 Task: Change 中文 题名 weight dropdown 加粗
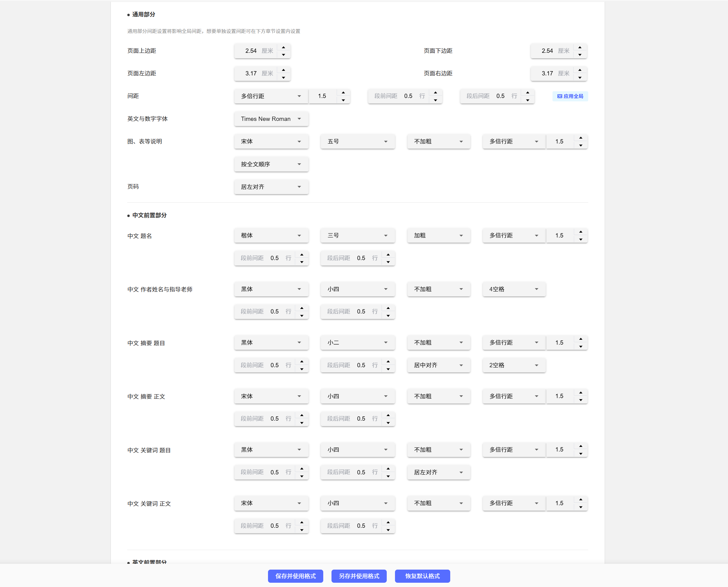point(438,235)
